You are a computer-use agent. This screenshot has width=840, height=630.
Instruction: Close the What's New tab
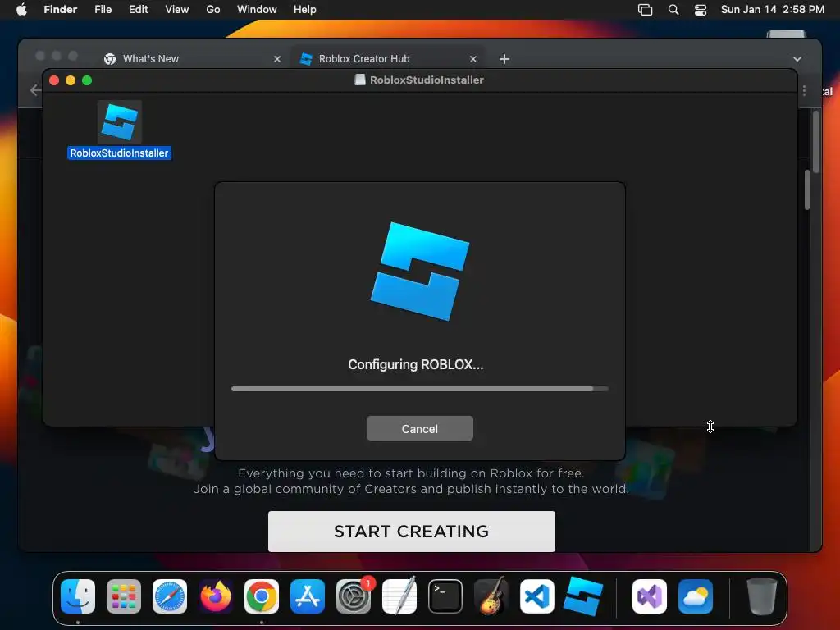pos(277,59)
